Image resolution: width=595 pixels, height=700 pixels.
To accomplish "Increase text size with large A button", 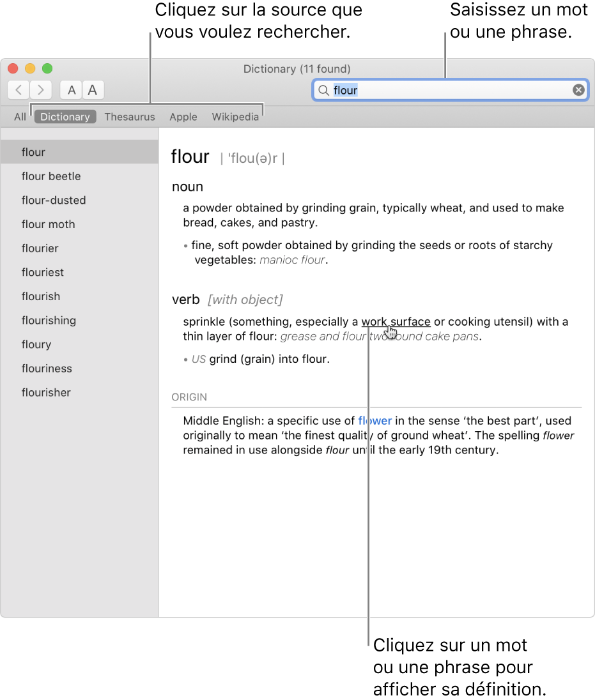I will click(x=93, y=90).
